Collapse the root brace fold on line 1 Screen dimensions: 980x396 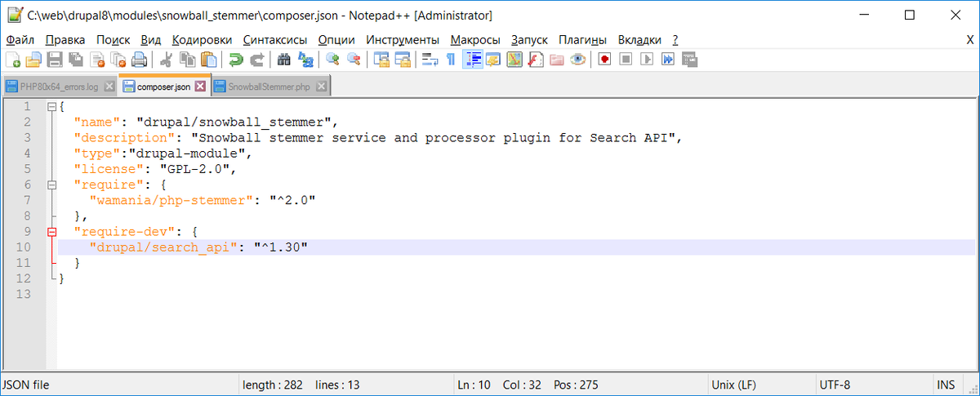click(x=51, y=107)
